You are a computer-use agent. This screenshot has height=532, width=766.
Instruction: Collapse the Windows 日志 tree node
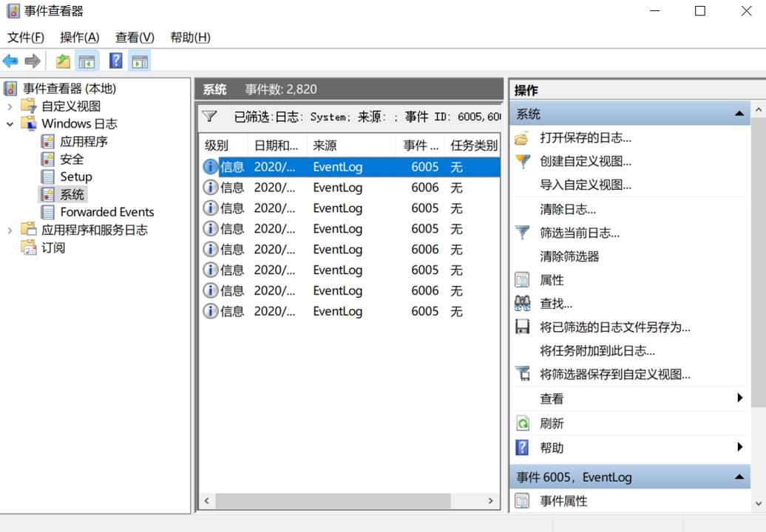point(10,124)
